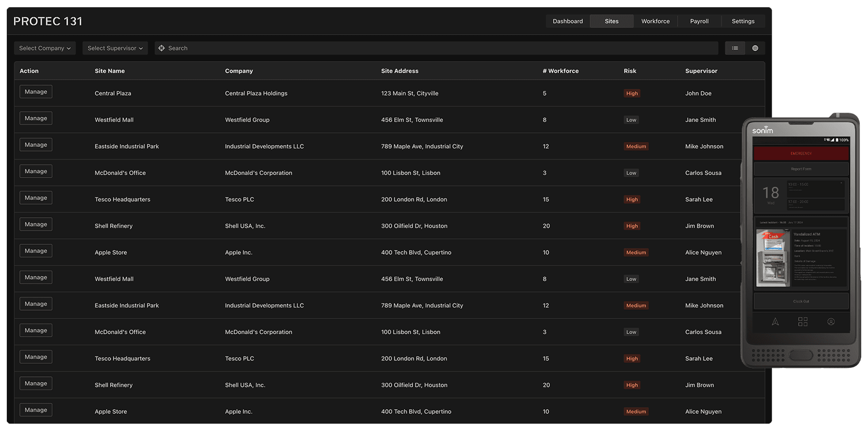Tap the navigation arrow icon on the phone
Viewport: 868px width, 430px height.
pyautogui.click(x=775, y=321)
